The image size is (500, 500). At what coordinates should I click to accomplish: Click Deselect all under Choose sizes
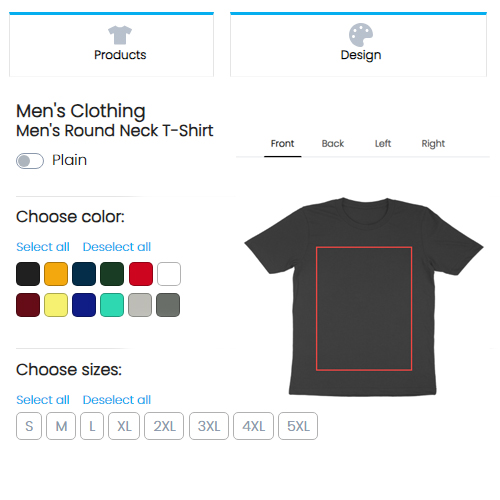click(x=117, y=400)
